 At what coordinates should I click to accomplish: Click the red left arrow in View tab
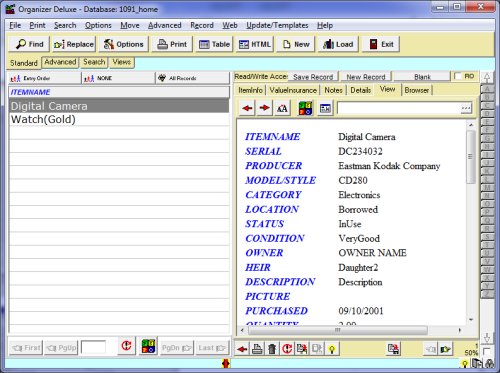[x=247, y=108]
